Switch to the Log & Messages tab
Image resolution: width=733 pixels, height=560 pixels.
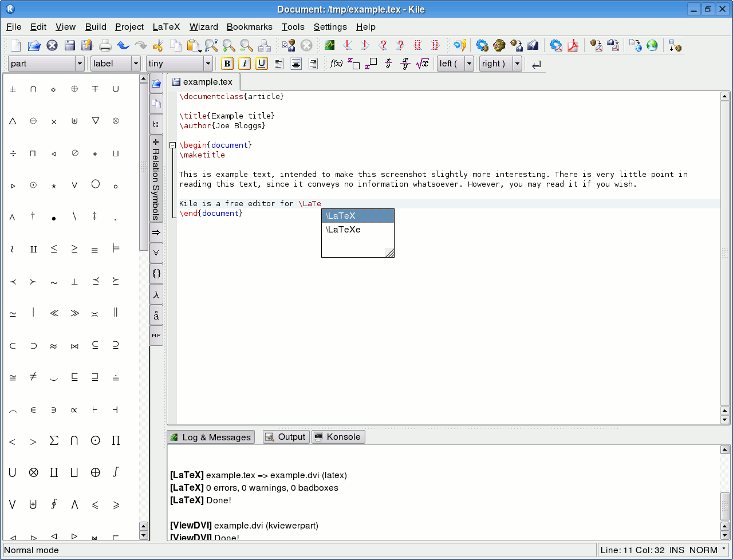(x=211, y=437)
